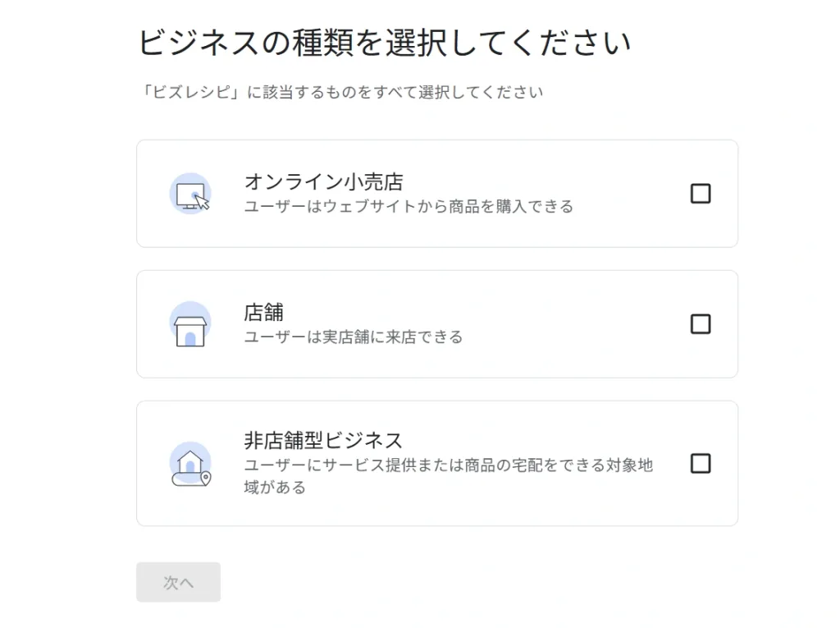Click the delivery service area description text
The width and height of the screenshot is (840, 628).
(x=448, y=465)
